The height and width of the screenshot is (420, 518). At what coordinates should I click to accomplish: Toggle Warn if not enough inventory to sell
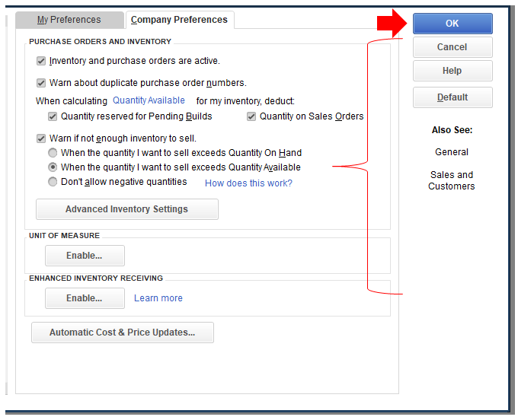pos(41,138)
